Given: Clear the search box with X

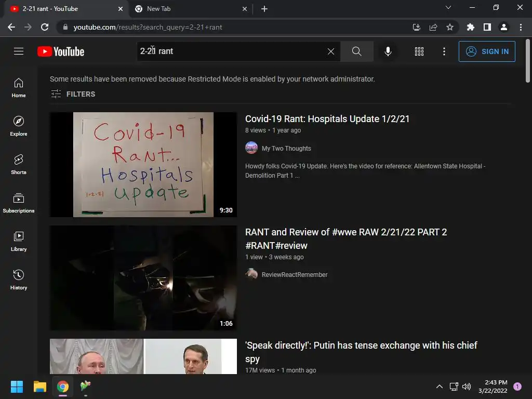Looking at the screenshot, I should point(331,51).
